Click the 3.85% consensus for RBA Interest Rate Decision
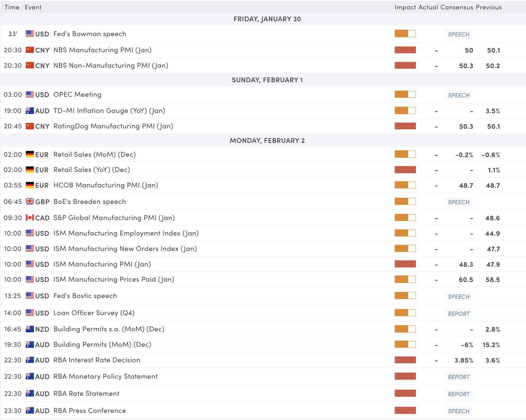The width and height of the screenshot is (526, 420). click(x=464, y=360)
